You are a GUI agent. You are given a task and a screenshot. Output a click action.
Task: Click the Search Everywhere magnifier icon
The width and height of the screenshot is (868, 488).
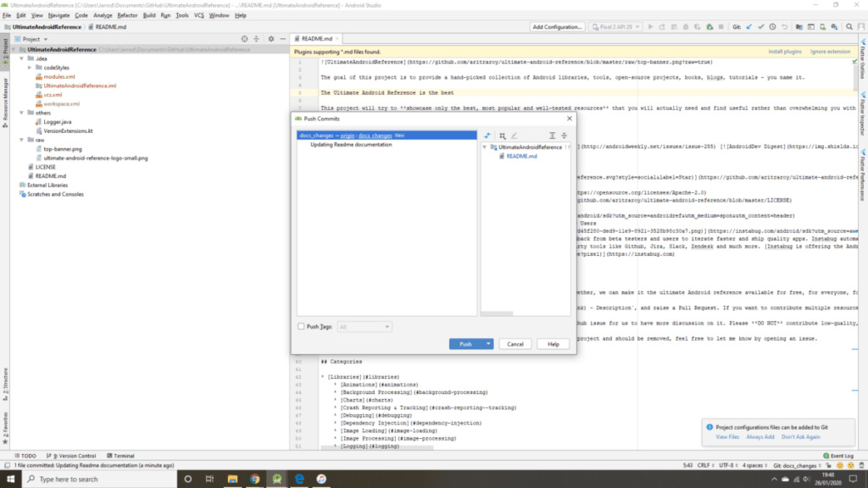[848, 27]
